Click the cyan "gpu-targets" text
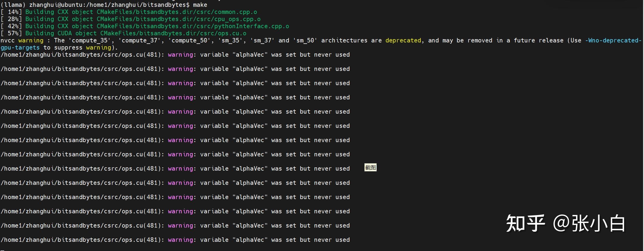Viewport: 644px width, 251px height. point(20,47)
